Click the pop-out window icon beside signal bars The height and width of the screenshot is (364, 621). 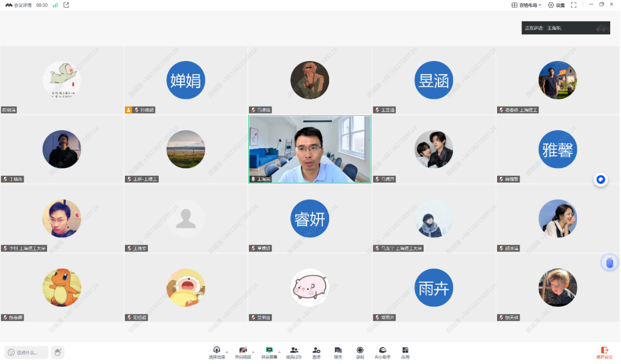[66, 5]
